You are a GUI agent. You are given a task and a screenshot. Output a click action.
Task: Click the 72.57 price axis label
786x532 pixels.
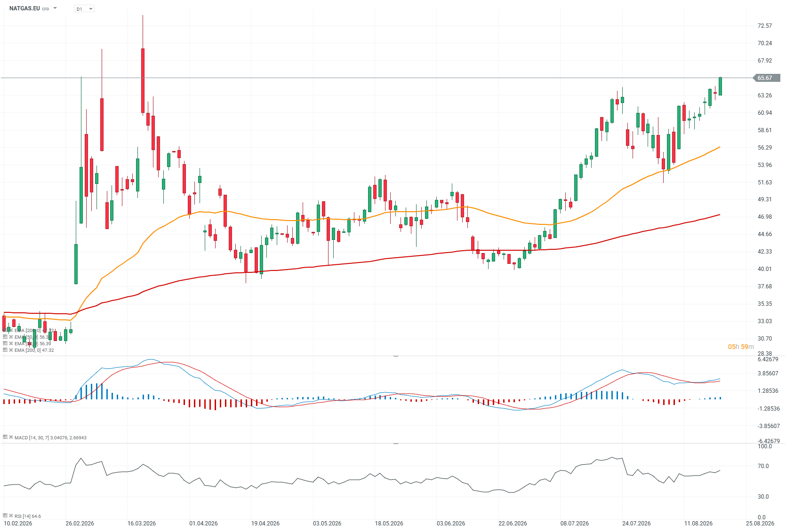tap(765, 26)
